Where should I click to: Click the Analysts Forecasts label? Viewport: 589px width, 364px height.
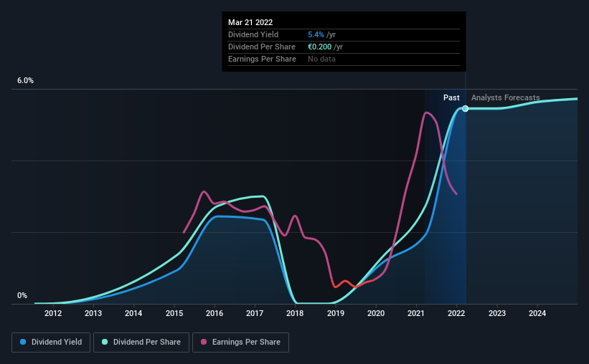pyautogui.click(x=506, y=97)
